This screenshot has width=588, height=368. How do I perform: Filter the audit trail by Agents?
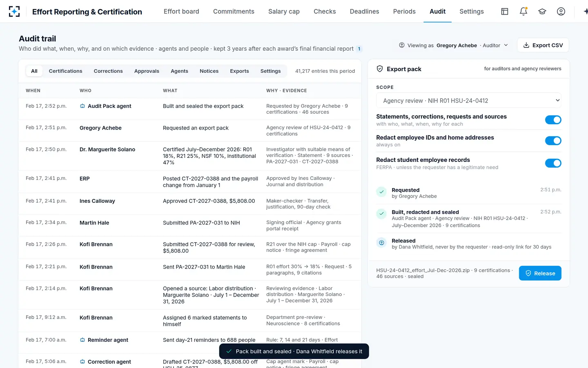pyautogui.click(x=180, y=71)
